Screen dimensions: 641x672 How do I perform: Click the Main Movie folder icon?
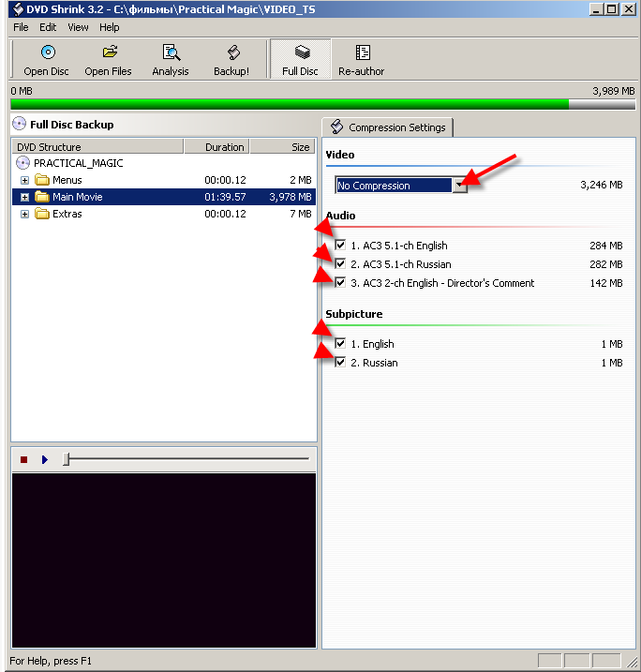(x=42, y=197)
